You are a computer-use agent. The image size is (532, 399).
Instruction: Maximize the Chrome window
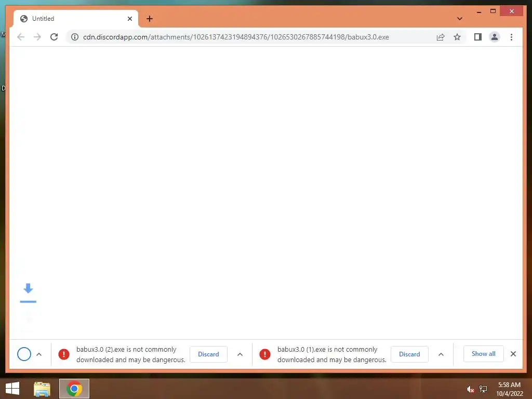[493, 11]
